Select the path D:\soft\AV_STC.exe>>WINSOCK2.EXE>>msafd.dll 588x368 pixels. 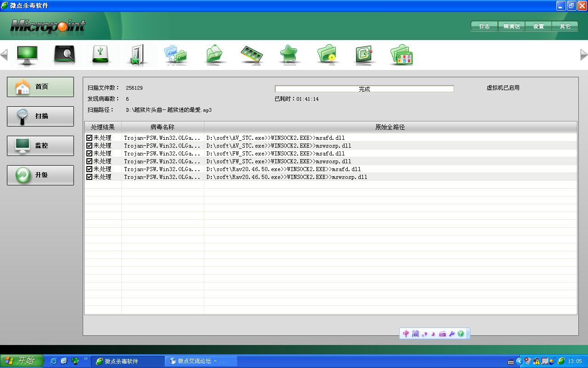click(276, 138)
